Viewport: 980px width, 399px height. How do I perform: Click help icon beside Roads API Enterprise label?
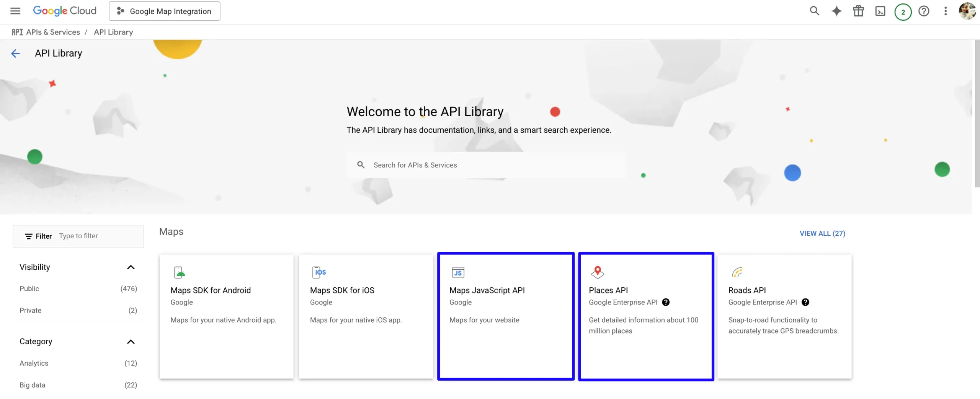[x=805, y=302]
